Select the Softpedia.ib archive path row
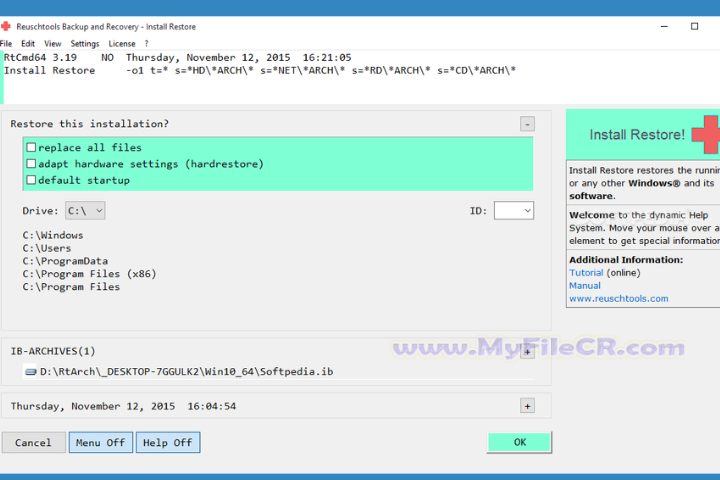The image size is (720, 480). pos(186,372)
